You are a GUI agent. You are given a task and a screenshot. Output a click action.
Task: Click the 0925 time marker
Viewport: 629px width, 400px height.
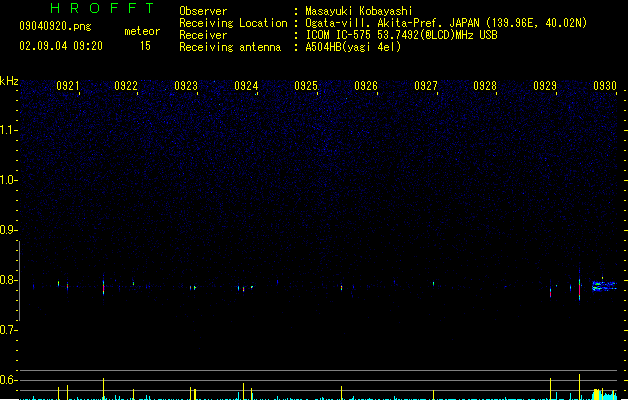306,86
